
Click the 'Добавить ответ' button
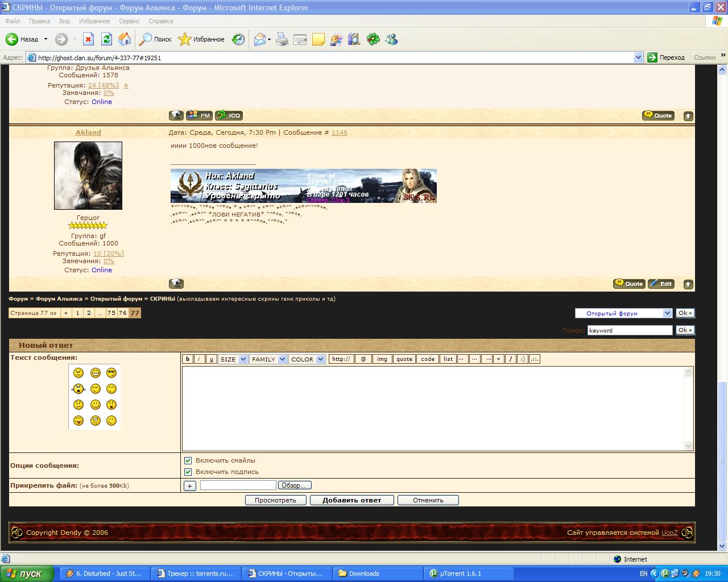pos(351,500)
